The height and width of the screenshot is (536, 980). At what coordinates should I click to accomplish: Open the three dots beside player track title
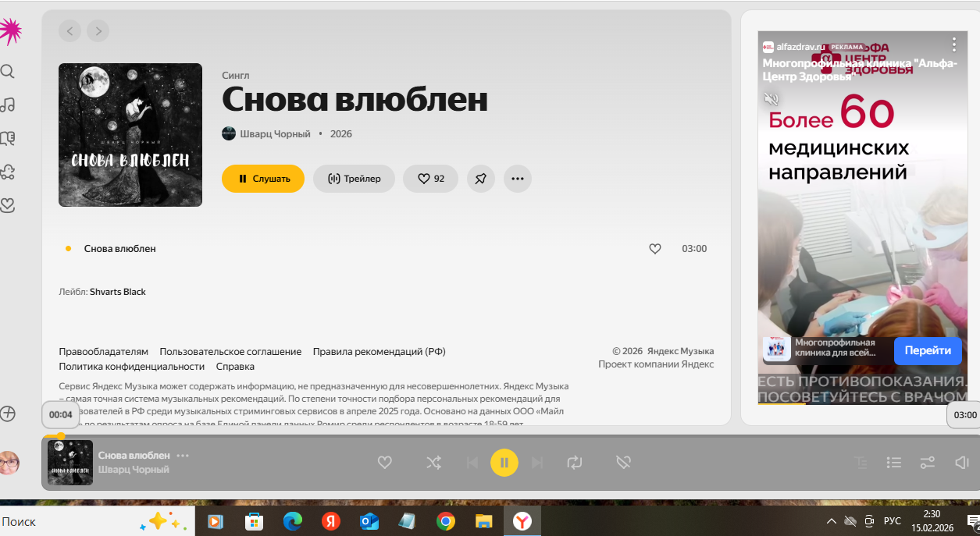[183, 456]
